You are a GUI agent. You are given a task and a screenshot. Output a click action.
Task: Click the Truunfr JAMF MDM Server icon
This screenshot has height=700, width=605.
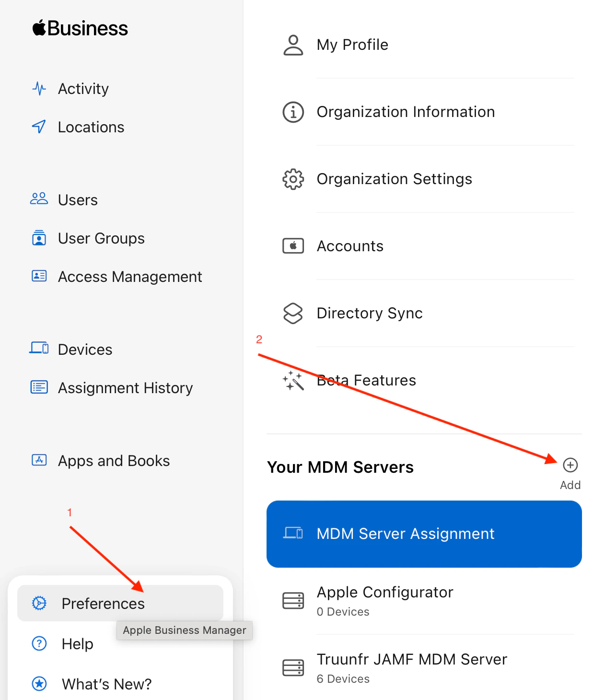[x=293, y=668]
